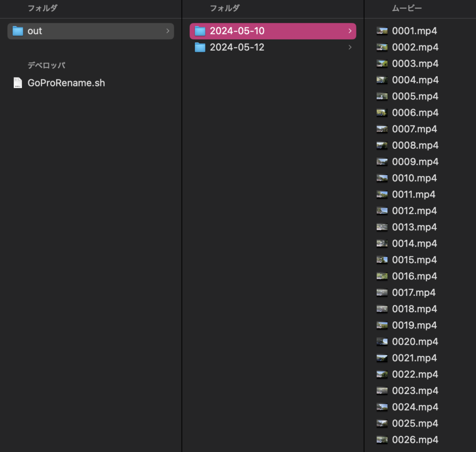Select the file name 0008.mp4
This screenshot has width=476, height=452.
point(415,145)
